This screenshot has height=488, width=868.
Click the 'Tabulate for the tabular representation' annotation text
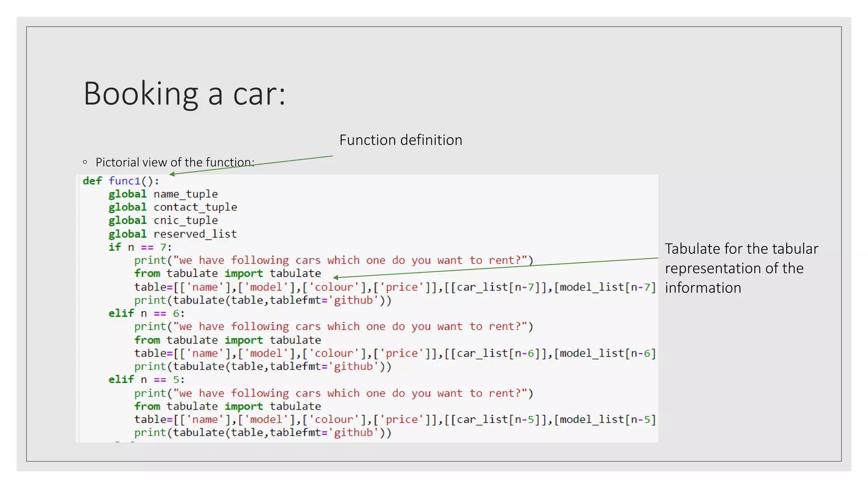click(741, 268)
